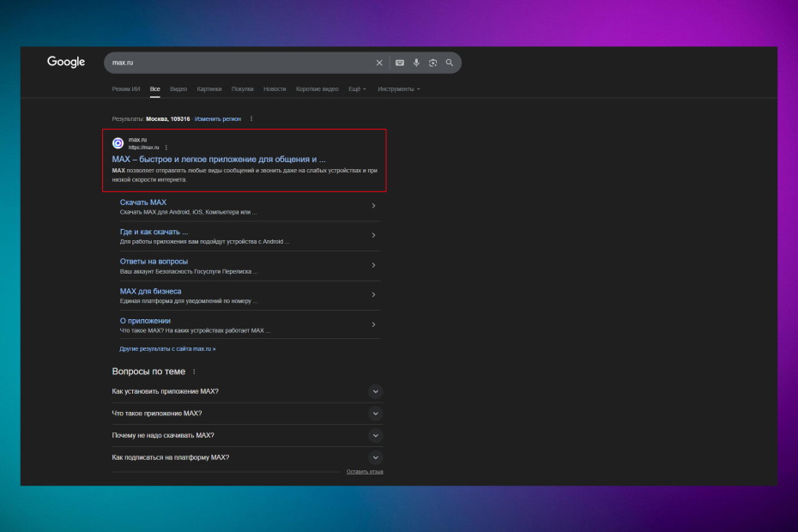Click the MAX site favicon

pos(118,143)
